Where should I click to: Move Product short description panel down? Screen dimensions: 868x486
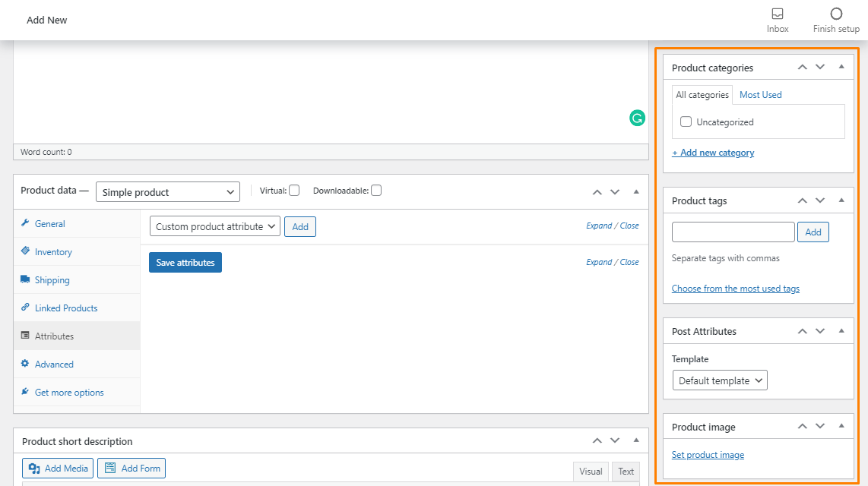(x=615, y=440)
